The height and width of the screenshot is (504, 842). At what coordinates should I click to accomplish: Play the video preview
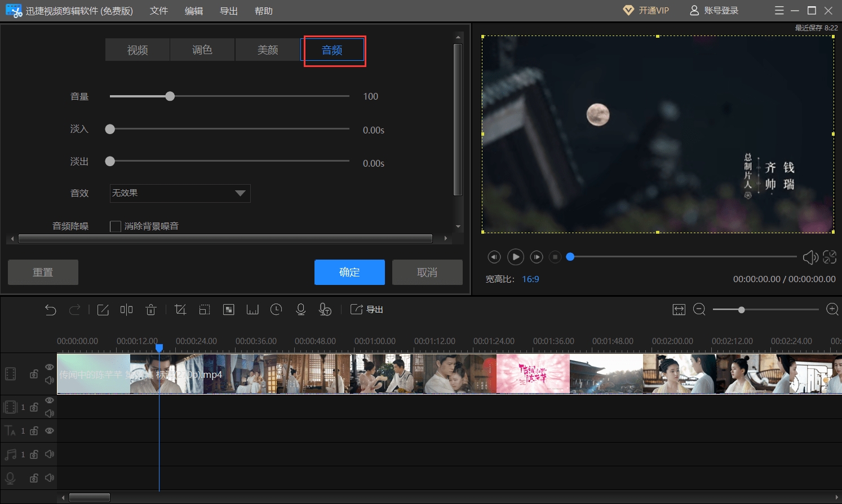point(516,257)
